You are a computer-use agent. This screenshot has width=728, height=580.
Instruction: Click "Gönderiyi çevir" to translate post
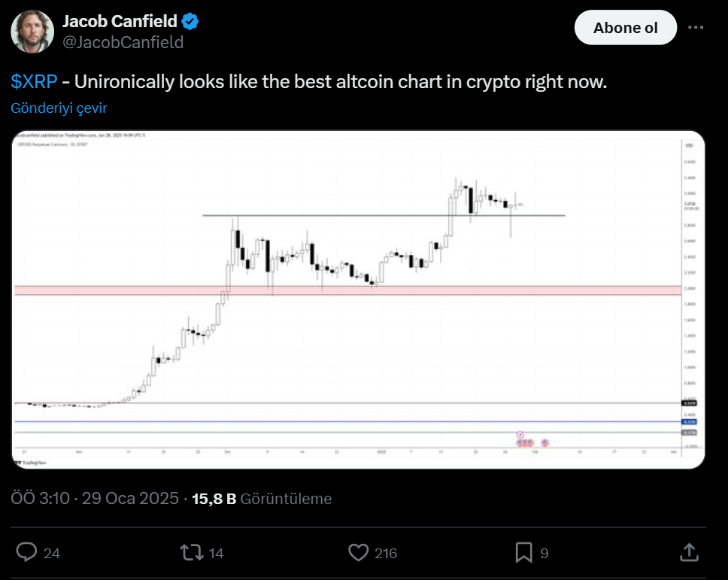coord(59,108)
